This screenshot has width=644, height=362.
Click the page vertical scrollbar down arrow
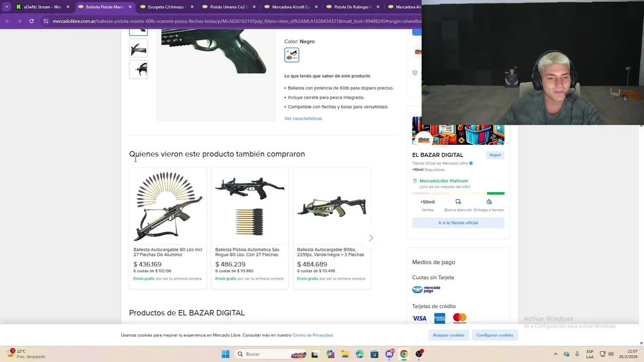pyautogui.click(x=641, y=343)
